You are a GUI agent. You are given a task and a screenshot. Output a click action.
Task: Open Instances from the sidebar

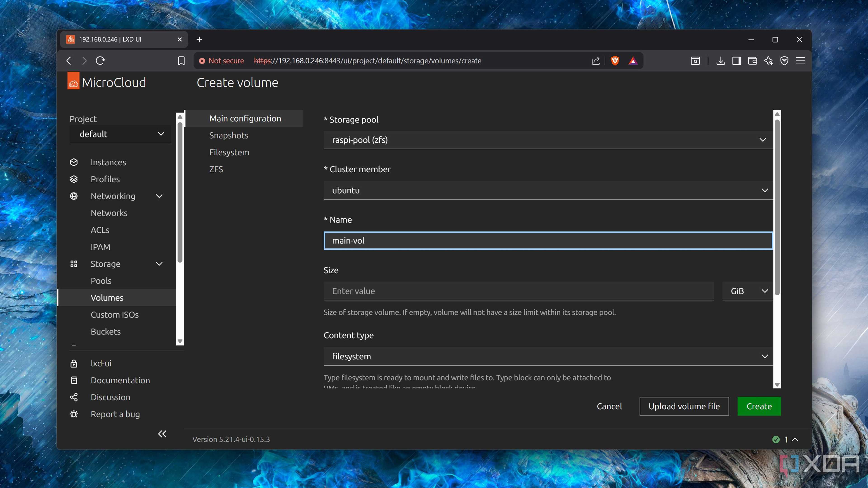coord(108,162)
